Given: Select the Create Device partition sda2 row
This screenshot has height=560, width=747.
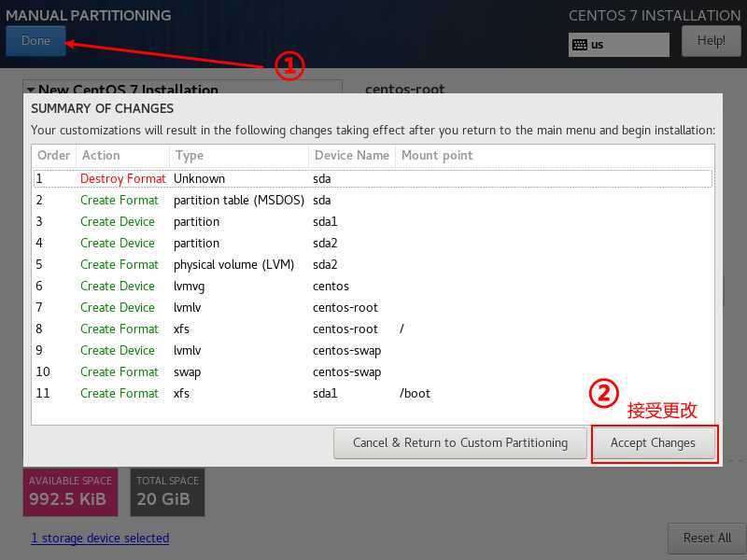Looking at the screenshot, I should tap(373, 244).
